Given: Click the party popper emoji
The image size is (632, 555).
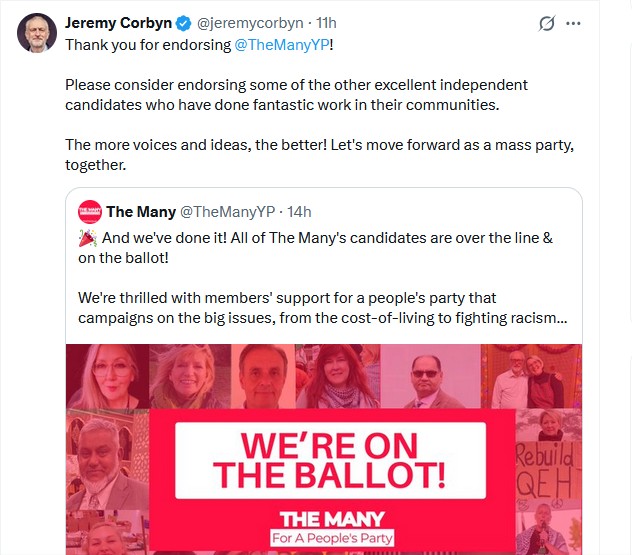Looking at the screenshot, I should (x=87, y=239).
